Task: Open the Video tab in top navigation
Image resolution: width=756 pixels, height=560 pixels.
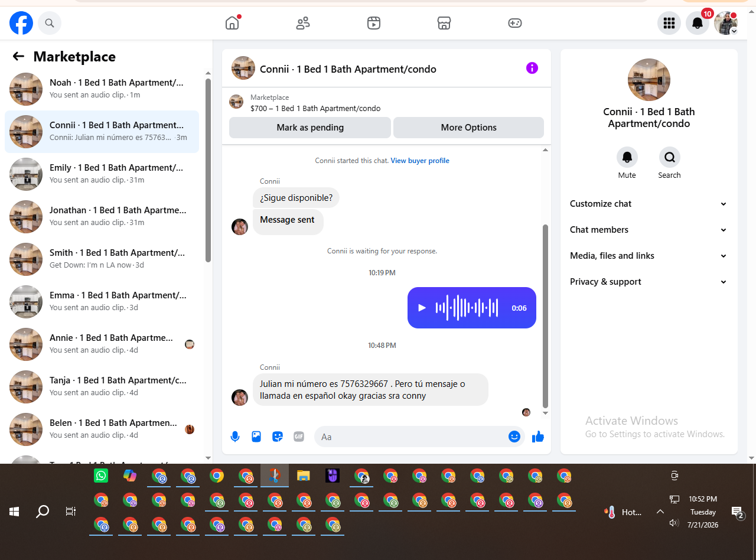Action: (x=373, y=23)
